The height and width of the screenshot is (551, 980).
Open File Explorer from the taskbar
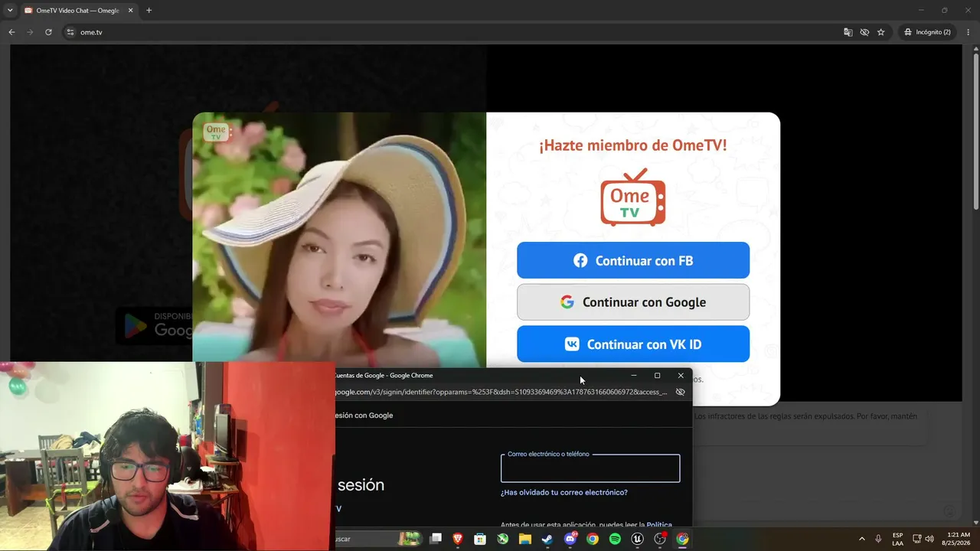click(525, 539)
